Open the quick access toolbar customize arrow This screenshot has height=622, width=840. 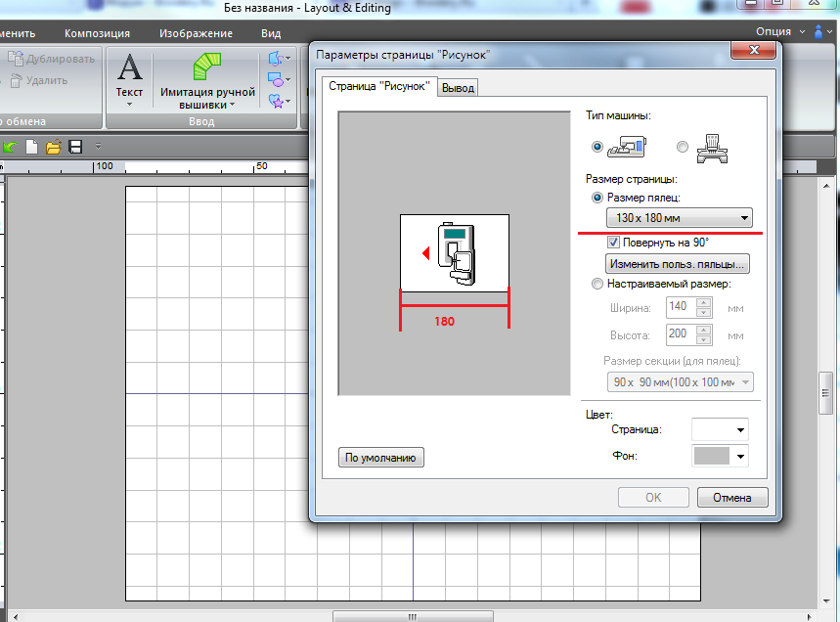pyautogui.click(x=98, y=147)
